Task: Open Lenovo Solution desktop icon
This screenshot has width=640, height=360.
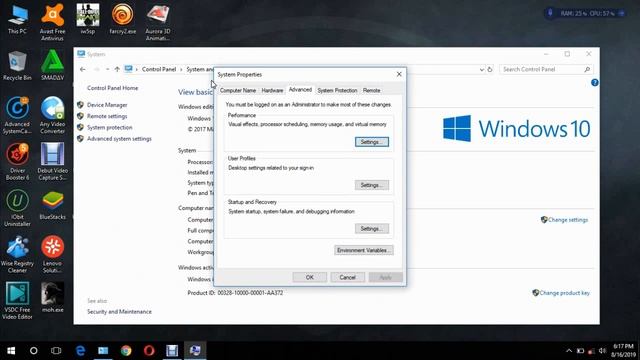Action: 52,255
